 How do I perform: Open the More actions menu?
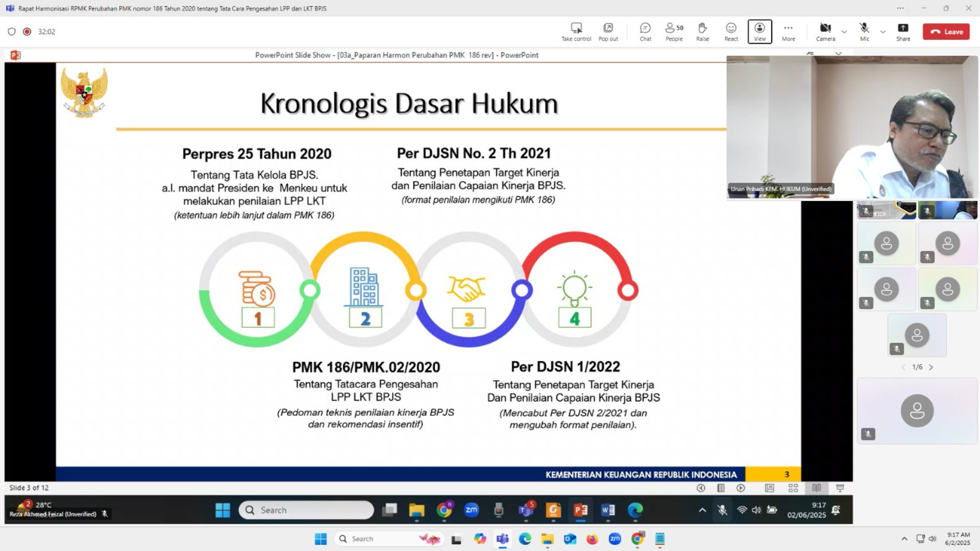(788, 32)
